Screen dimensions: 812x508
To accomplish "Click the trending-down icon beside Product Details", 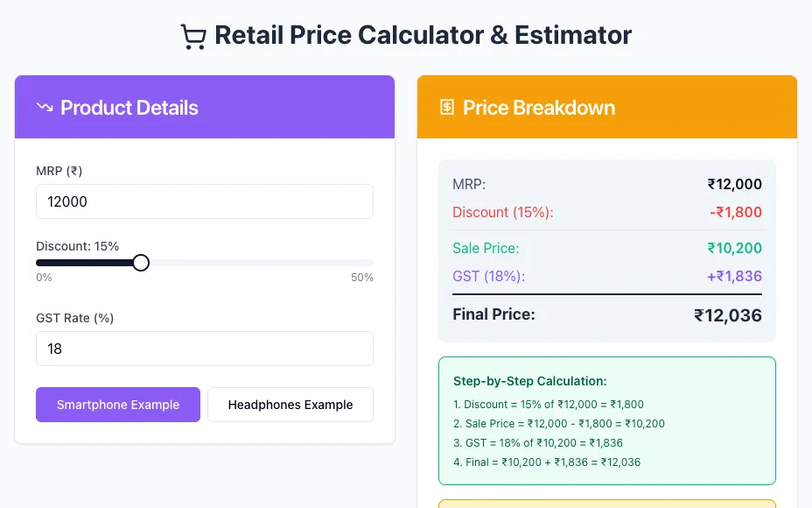I will 45,108.
